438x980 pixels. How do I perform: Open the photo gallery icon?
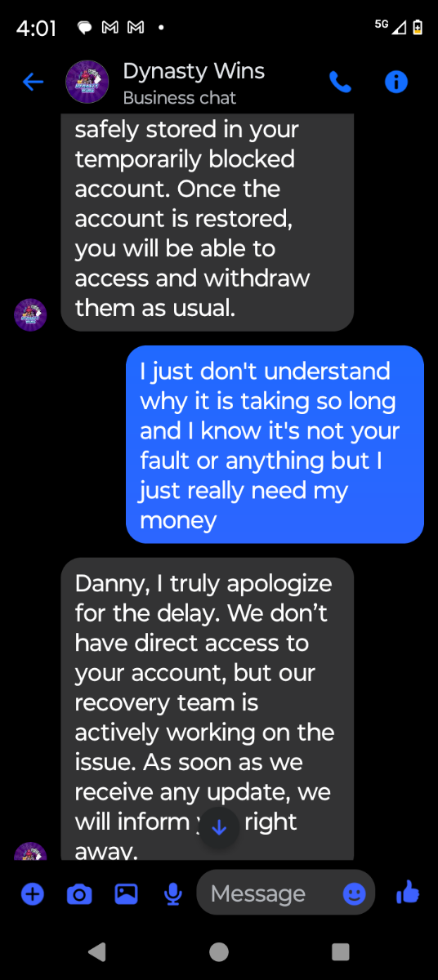tap(126, 894)
